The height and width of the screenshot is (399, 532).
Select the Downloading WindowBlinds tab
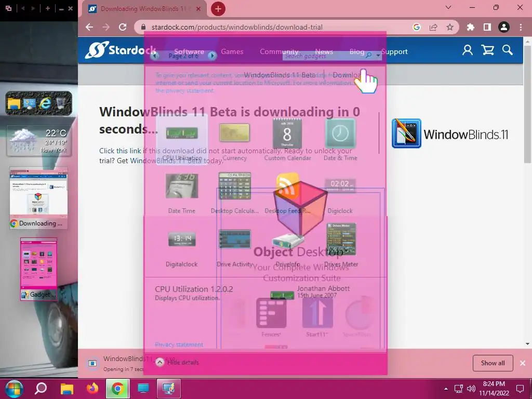click(x=144, y=9)
